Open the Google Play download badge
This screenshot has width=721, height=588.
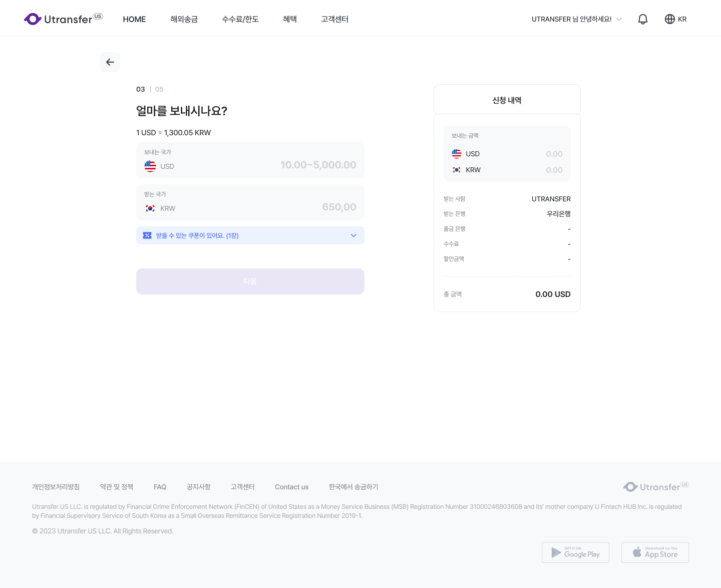click(575, 552)
